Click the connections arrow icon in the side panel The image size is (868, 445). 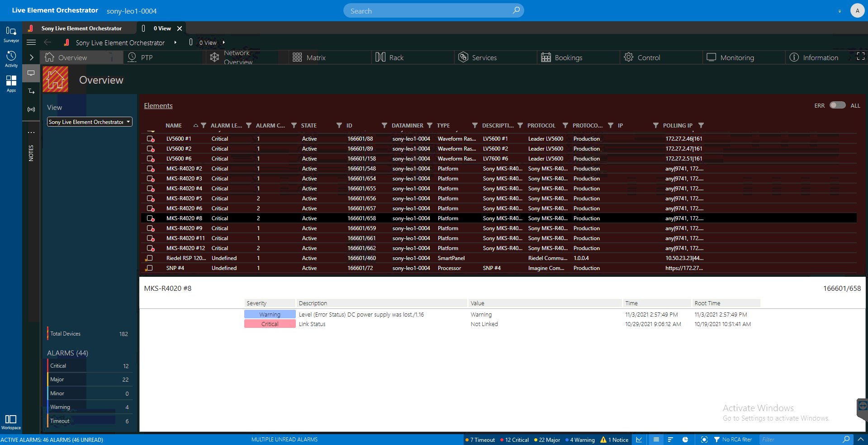(31, 91)
